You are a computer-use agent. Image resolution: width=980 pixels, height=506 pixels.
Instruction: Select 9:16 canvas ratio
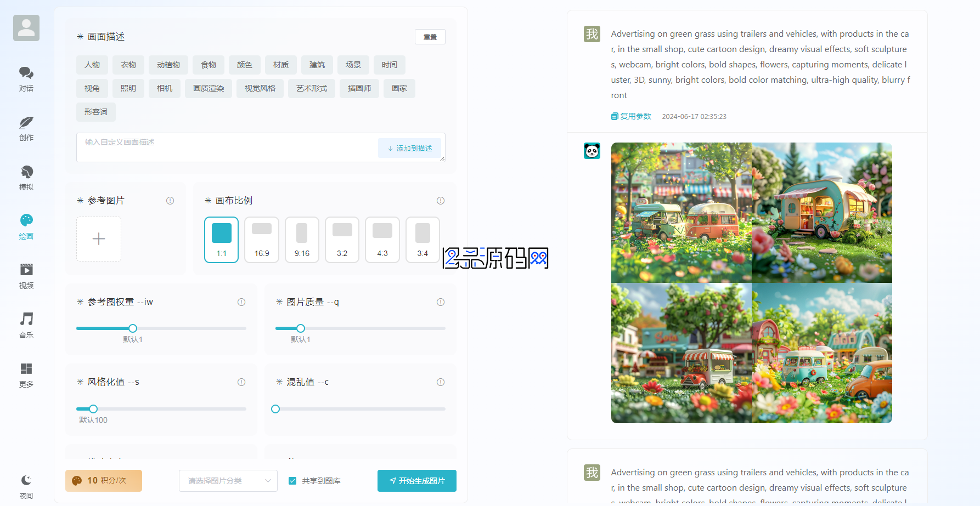[x=302, y=240]
